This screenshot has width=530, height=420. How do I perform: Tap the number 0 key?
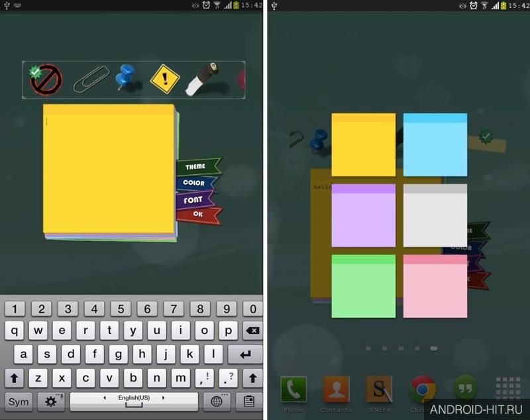(253, 309)
